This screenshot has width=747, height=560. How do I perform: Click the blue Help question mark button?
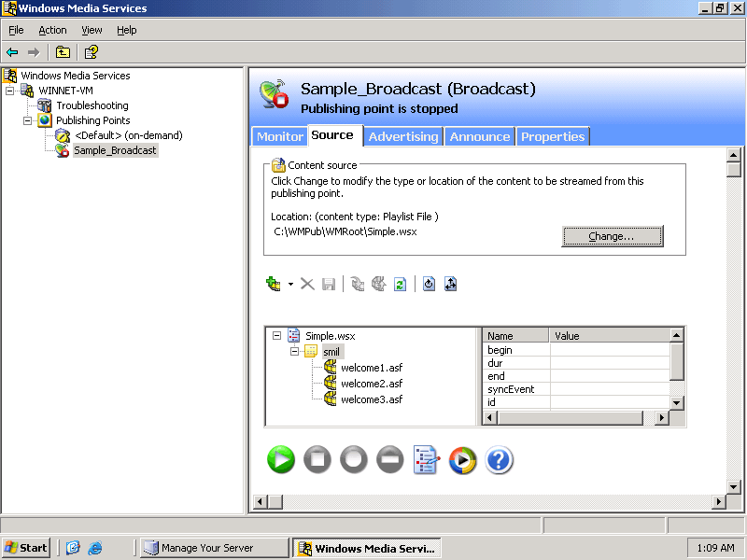[499, 460]
